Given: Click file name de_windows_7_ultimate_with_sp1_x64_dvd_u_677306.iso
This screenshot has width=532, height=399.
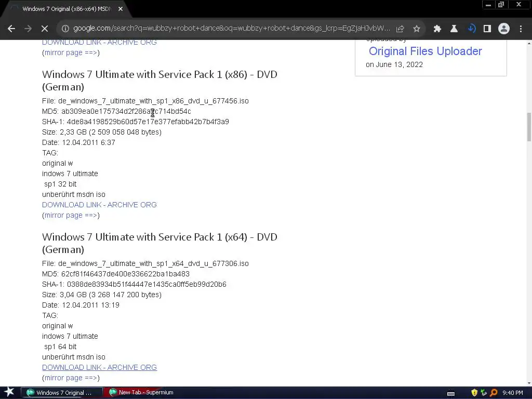Looking at the screenshot, I should [x=153, y=263].
